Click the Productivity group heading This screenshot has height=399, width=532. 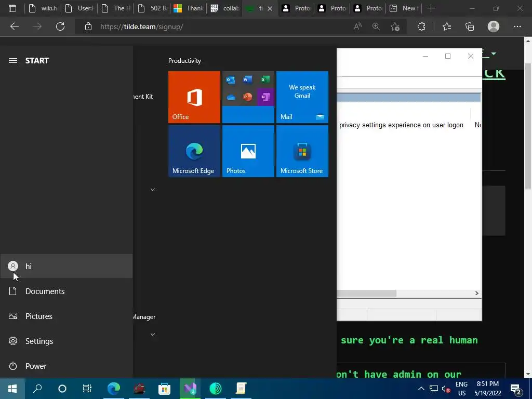pyautogui.click(x=184, y=61)
